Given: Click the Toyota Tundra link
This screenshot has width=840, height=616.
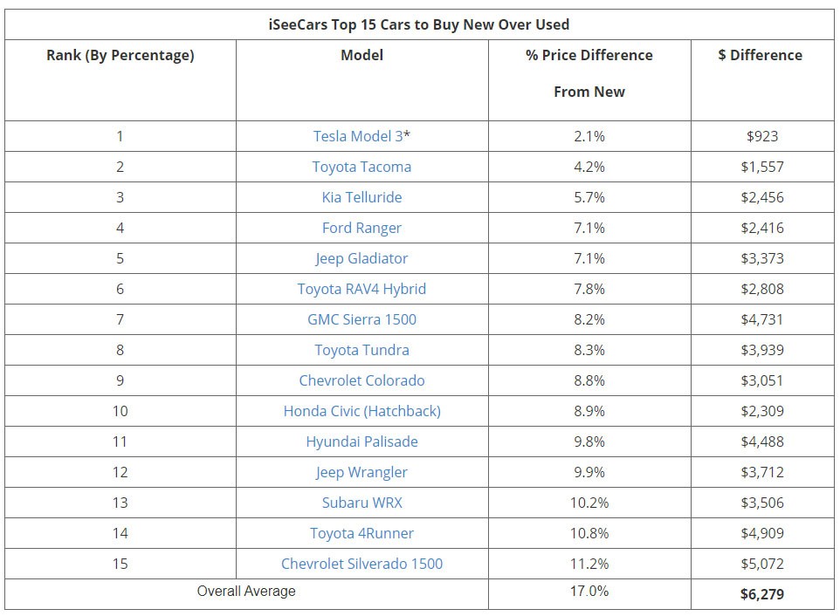Looking at the screenshot, I should 361,350.
